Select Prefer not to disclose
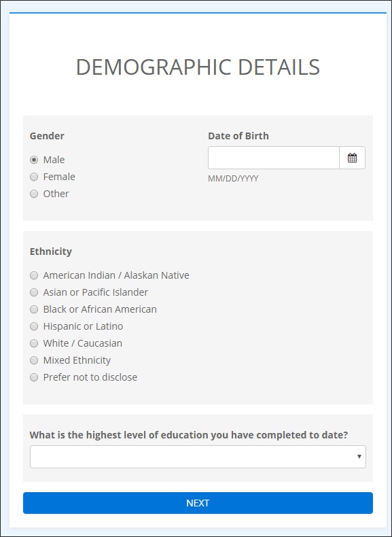 point(34,377)
